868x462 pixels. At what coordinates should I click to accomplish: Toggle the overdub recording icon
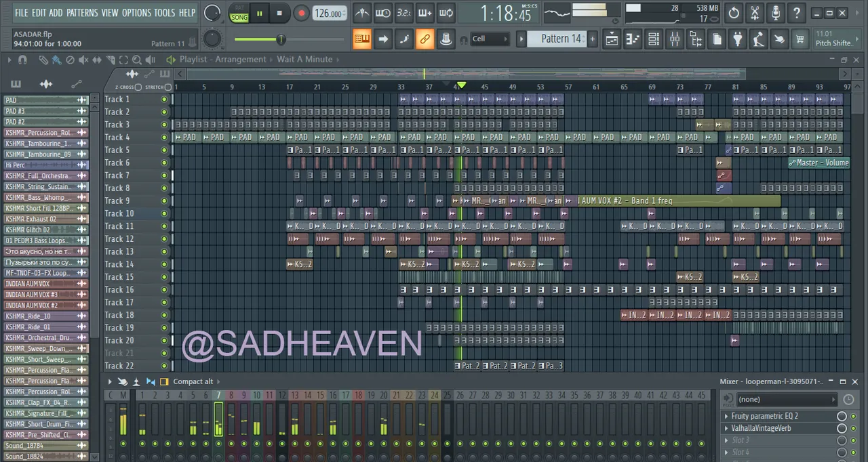click(425, 13)
